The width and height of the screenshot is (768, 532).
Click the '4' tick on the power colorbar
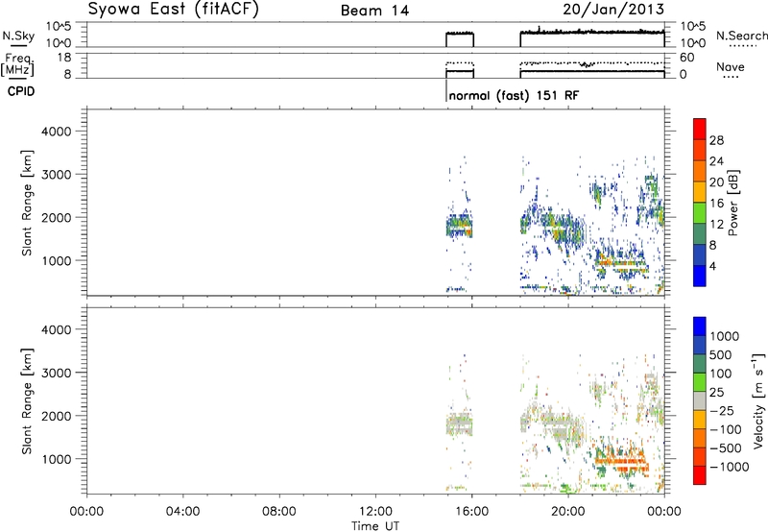coord(712,266)
